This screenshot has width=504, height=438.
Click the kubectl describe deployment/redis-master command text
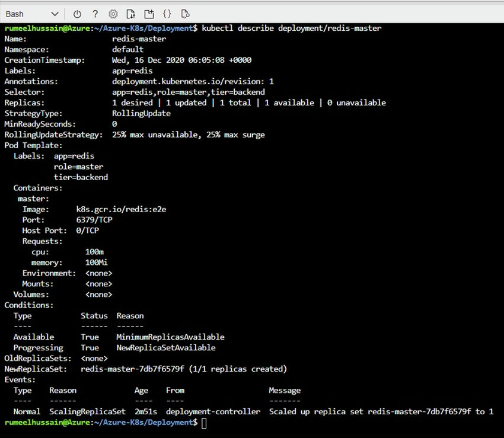coord(292,28)
